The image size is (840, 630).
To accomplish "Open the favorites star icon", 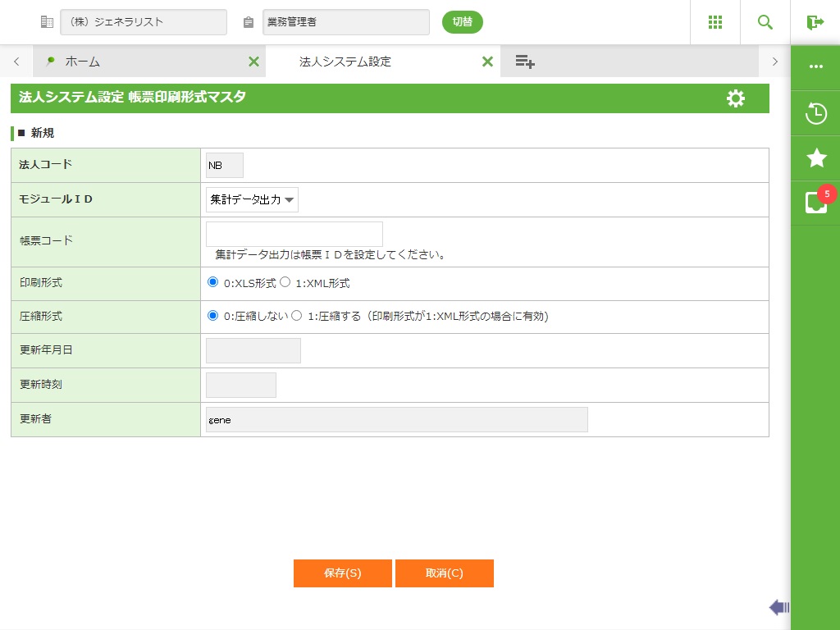I will [815, 158].
